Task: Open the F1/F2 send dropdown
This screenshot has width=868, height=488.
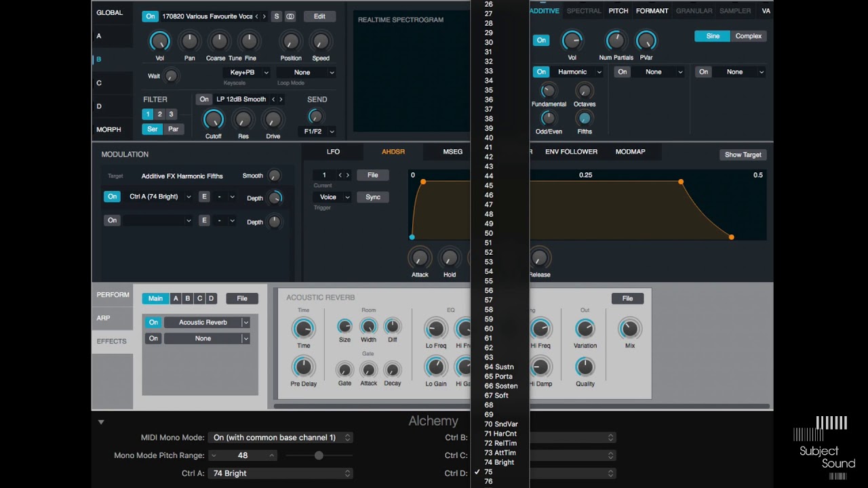Action: point(317,131)
